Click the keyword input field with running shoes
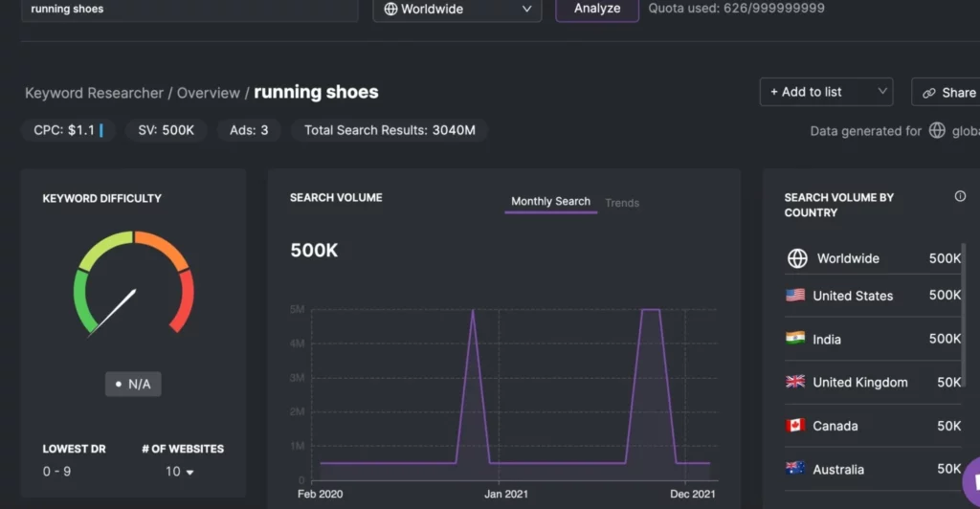The height and width of the screenshot is (509, 980). (x=189, y=10)
